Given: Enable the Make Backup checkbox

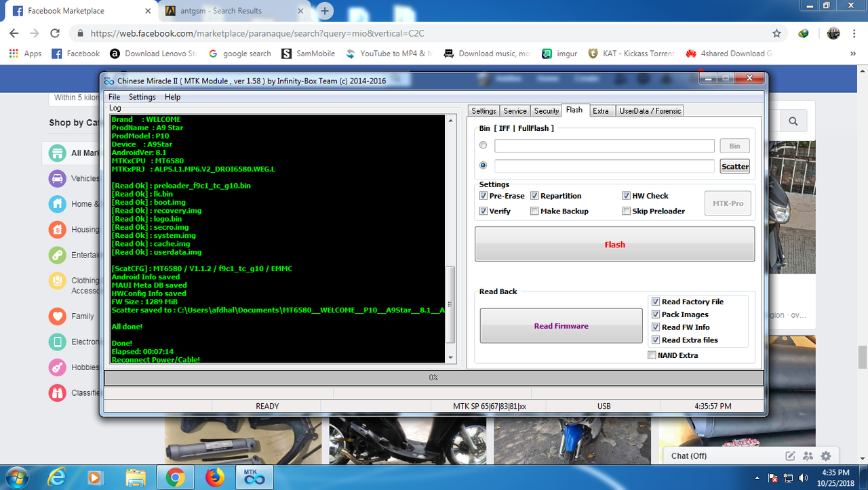Looking at the screenshot, I should click(534, 211).
